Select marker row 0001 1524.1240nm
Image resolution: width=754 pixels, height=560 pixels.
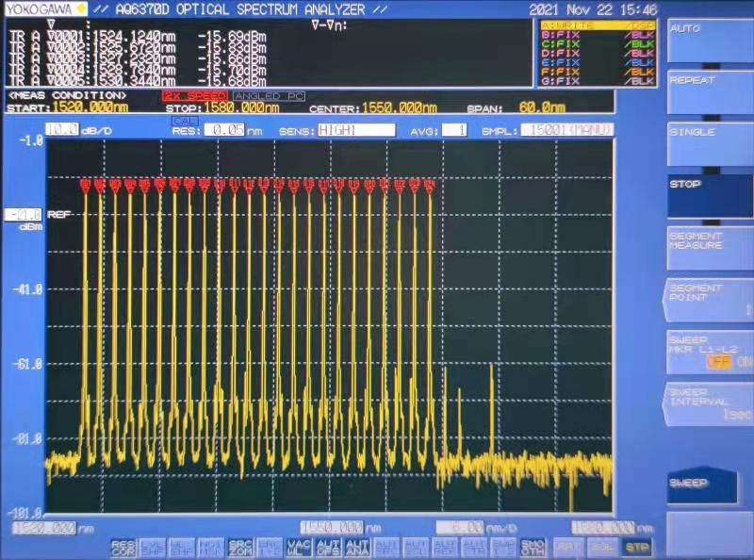138,37
